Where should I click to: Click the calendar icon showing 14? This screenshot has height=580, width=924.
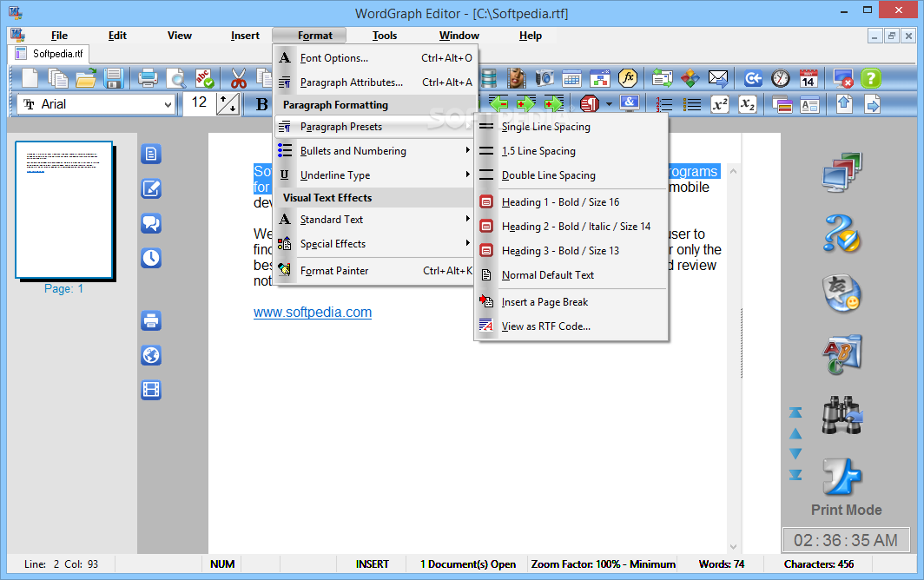(x=808, y=78)
